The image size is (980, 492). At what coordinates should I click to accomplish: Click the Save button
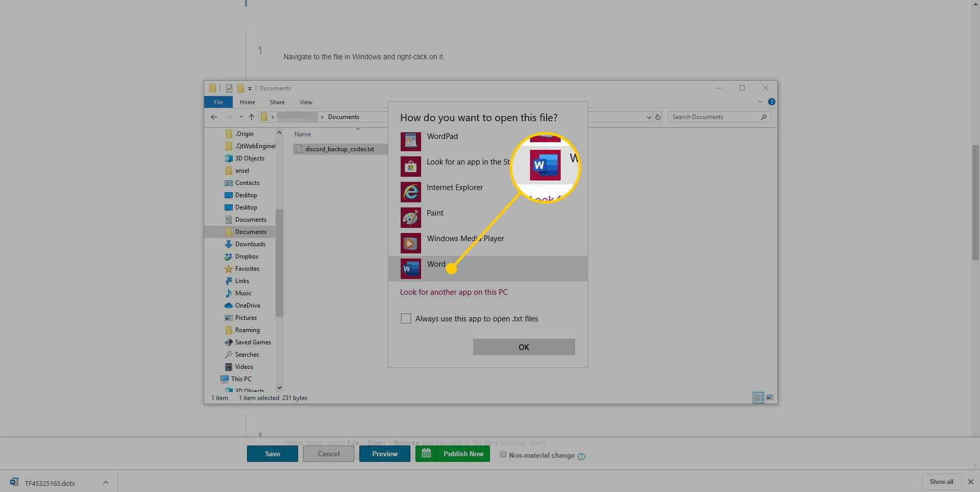click(273, 454)
